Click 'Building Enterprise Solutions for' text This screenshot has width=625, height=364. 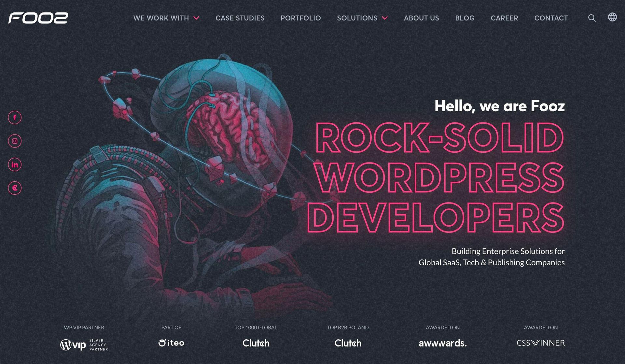[x=508, y=251]
